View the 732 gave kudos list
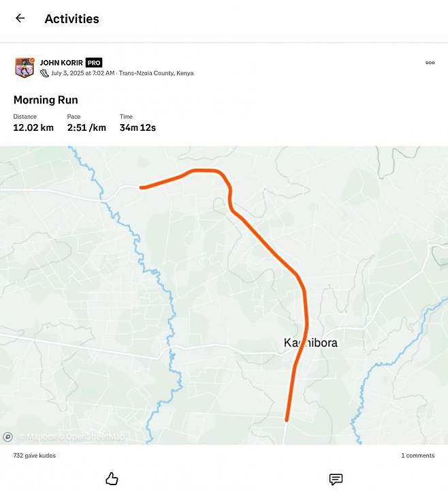 (35, 455)
